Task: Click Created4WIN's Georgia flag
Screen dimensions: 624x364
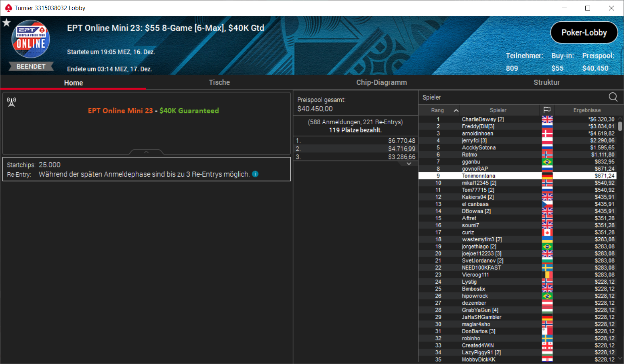Action: (x=547, y=345)
